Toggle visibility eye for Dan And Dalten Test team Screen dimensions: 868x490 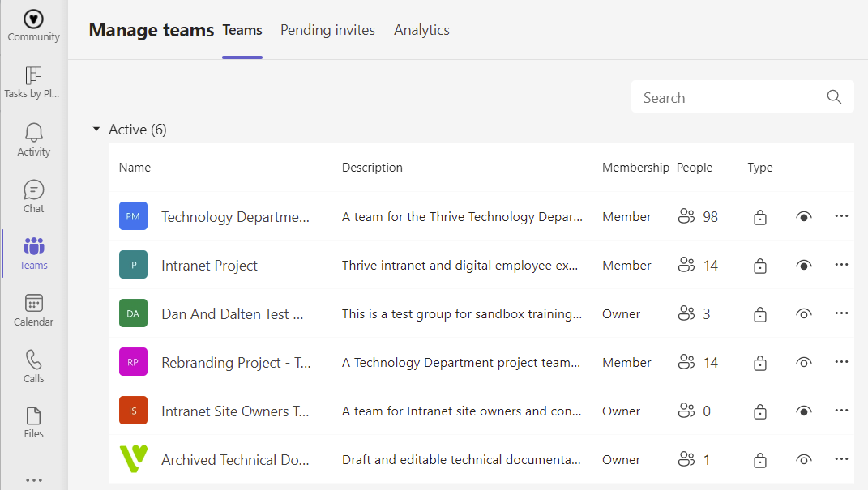point(803,314)
